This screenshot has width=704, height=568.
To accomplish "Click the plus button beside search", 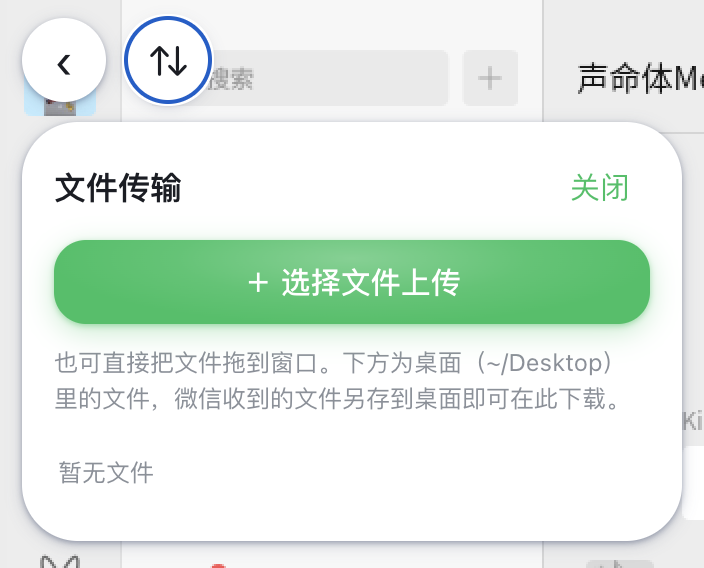I will pyautogui.click(x=490, y=78).
